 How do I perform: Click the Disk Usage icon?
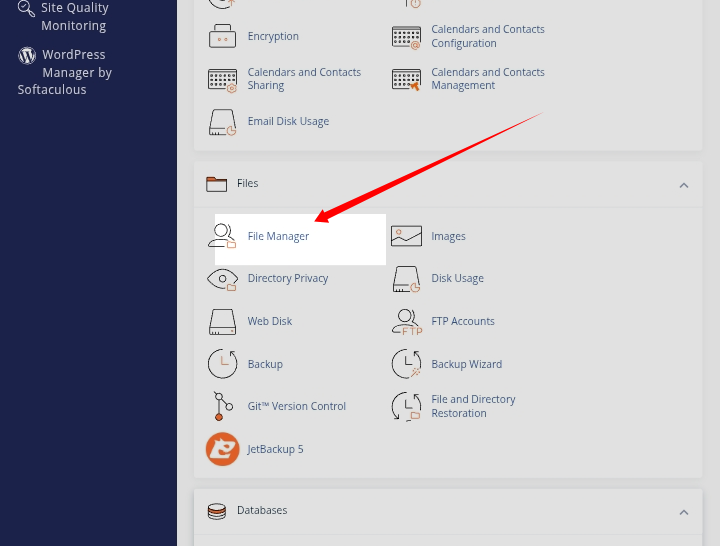(x=406, y=279)
